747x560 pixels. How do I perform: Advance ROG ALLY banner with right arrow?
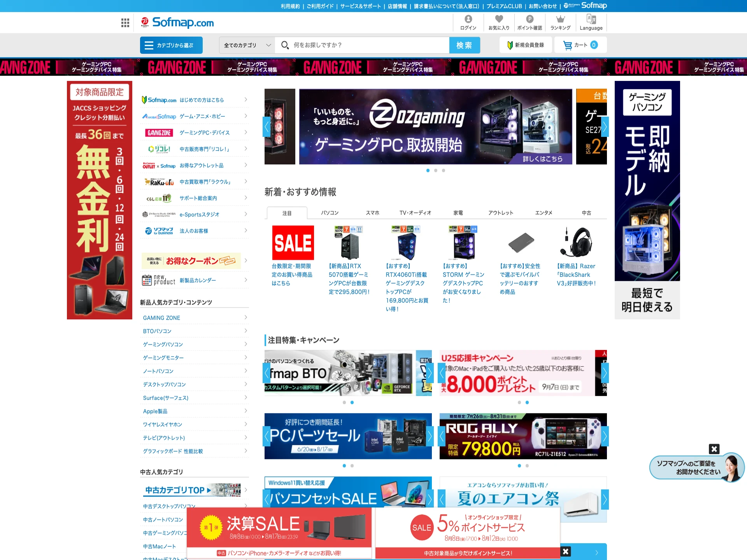point(605,436)
